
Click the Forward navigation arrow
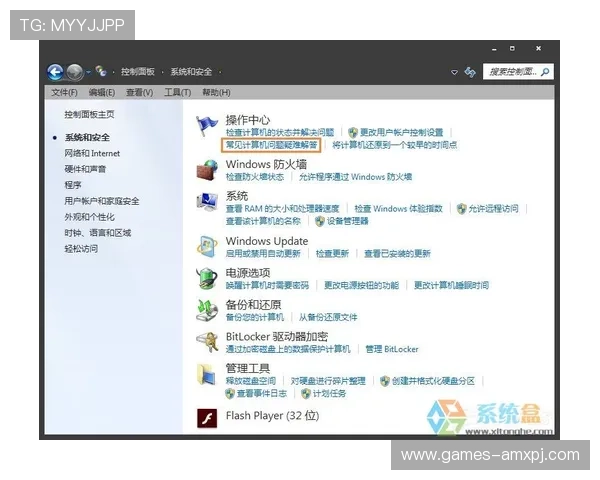coord(74,72)
